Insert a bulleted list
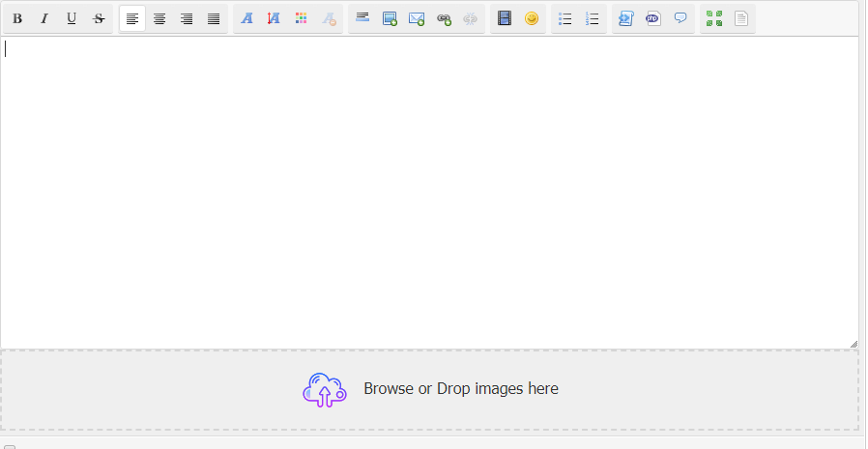 pos(565,18)
